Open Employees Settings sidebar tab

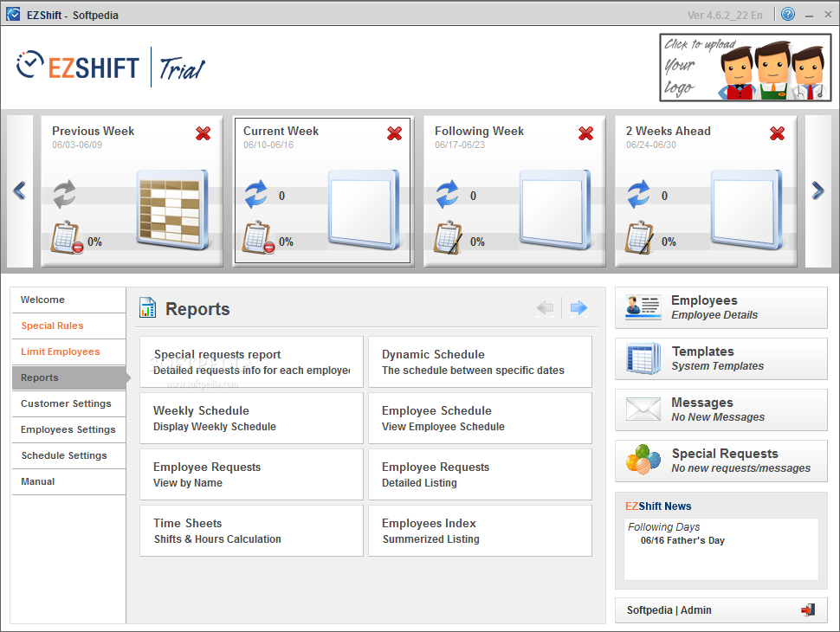[68, 429]
